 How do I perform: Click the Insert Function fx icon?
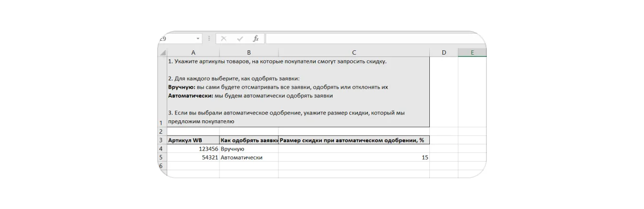(256, 39)
